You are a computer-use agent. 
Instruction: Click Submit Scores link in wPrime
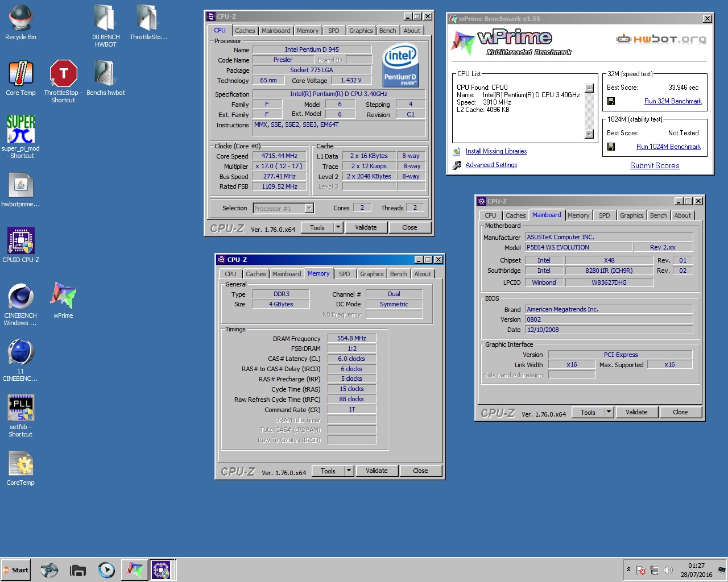pyautogui.click(x=655, y=165)
